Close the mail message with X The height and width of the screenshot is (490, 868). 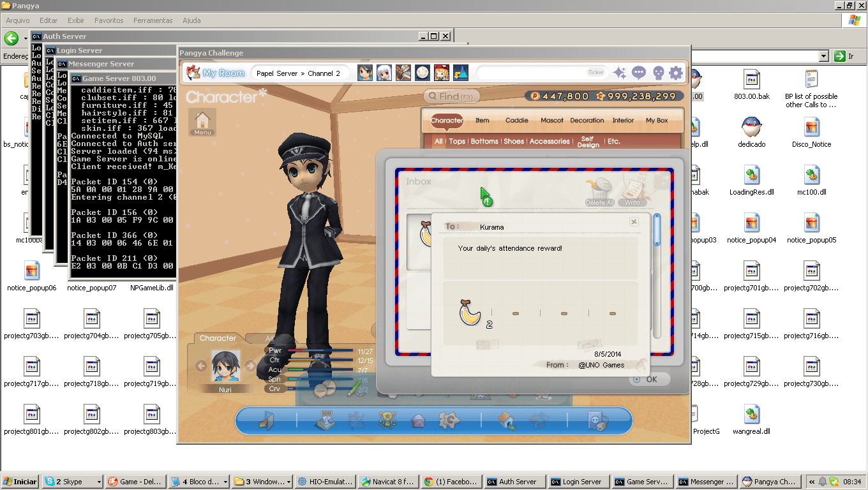point(634,221)
